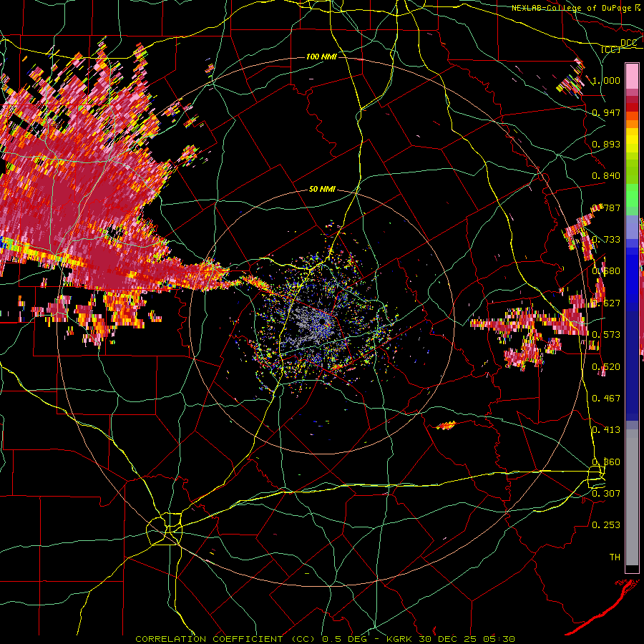Click the 100 NMI range ring label
The width and height of the screenshot is (644, 644).
click(321, 57)
